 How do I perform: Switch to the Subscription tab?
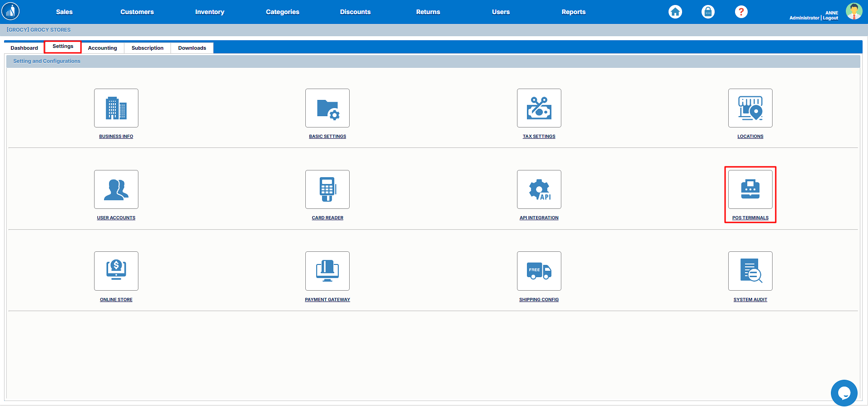click(x=147, y=48)
